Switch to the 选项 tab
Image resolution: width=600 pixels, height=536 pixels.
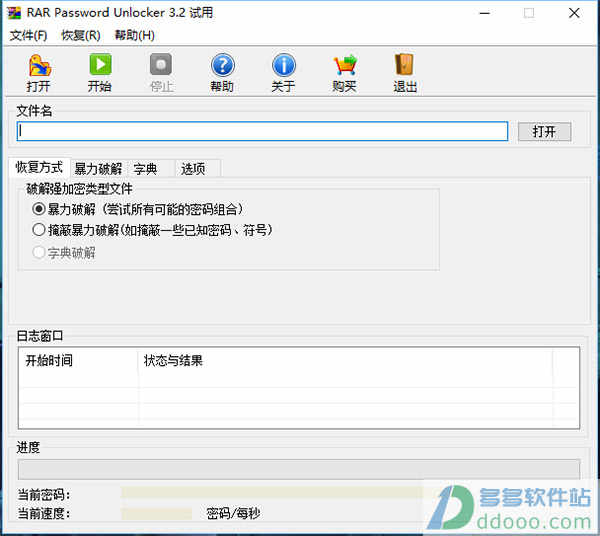(x=197, y=169)
